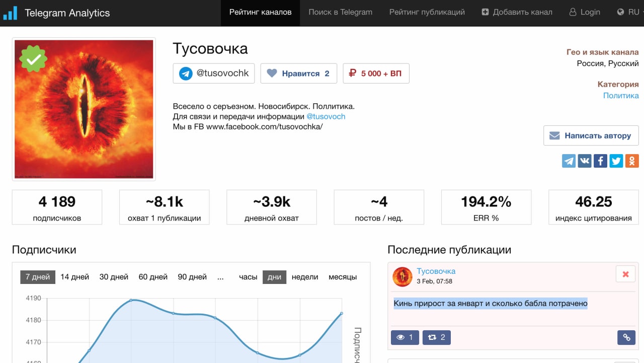Select 60 дней range
644x363 pixels.
click(x=153, y=277)
